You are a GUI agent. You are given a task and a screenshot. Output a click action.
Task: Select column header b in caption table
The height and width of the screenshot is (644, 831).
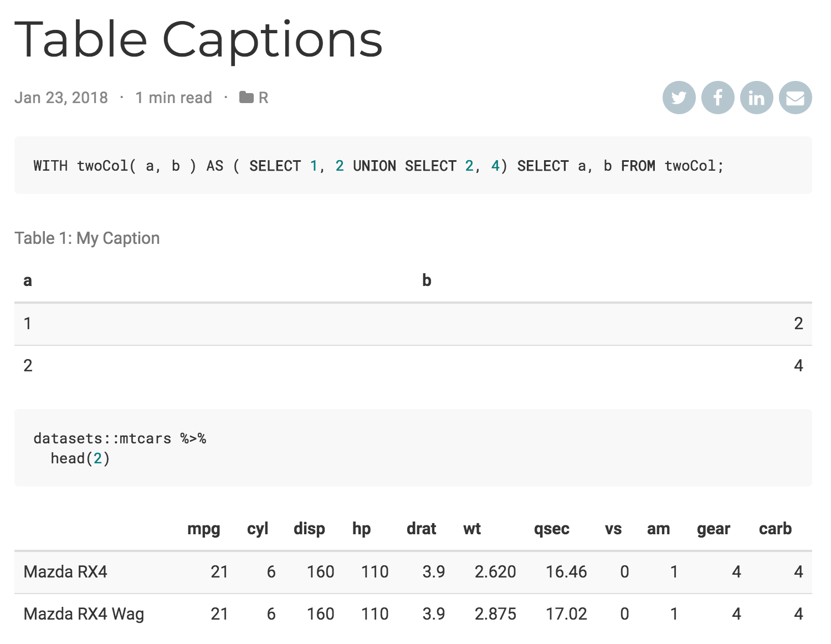click(427, 280)
